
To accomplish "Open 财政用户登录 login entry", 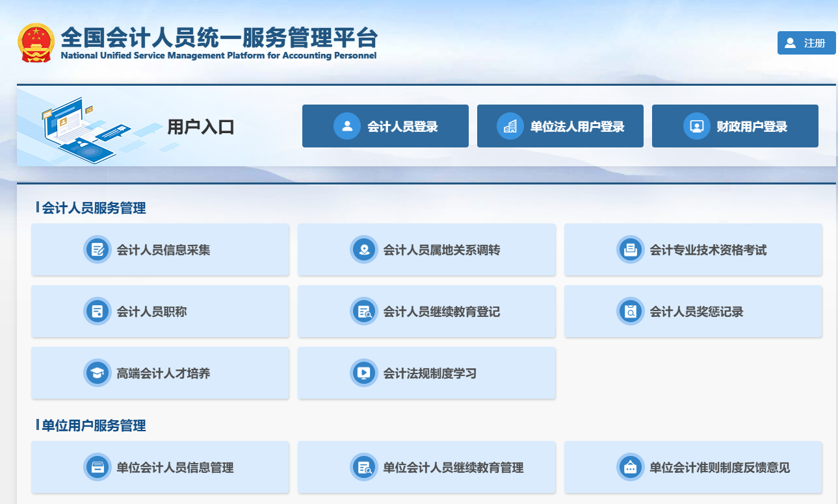I will [x=735, y=126].
